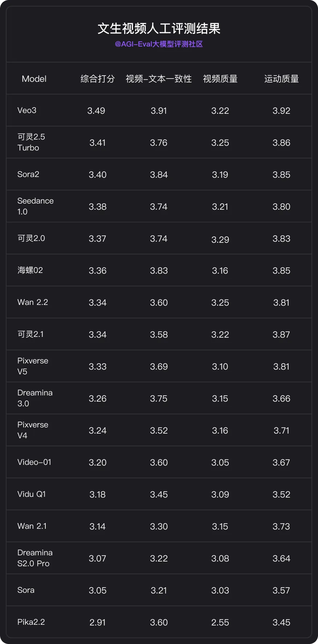
Task: Click the 视频质量 column header
Action: point(220,79)
